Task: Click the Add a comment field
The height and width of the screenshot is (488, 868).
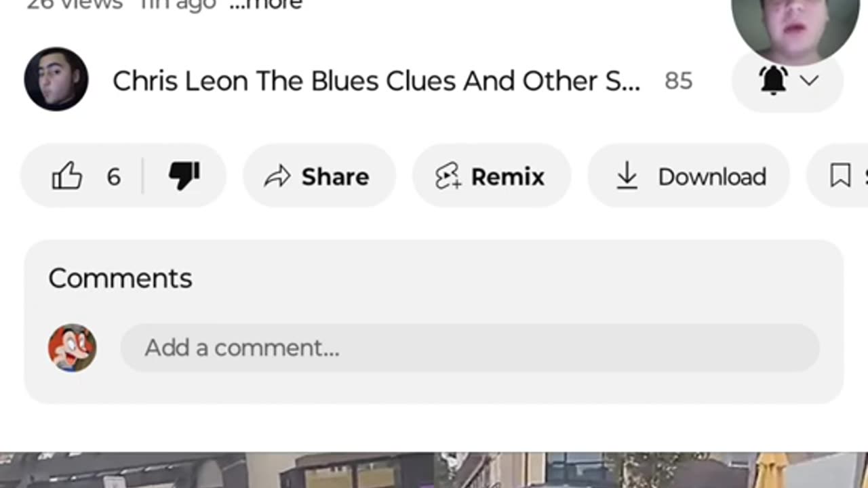Action: (x=469, y=348)
